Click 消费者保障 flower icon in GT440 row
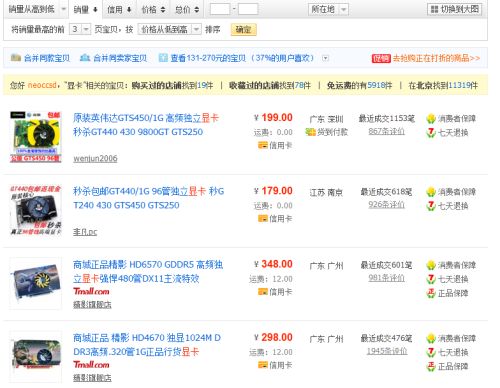500x388 pixels. pyautogui.click(x=431, y=192)
